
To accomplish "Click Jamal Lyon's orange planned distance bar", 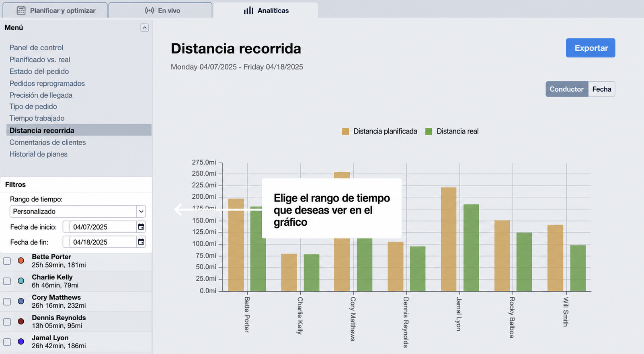I will tap(449, 239).
